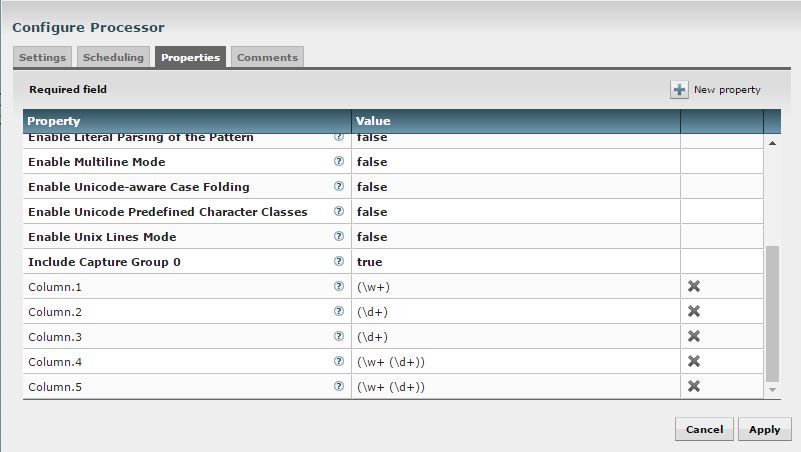Change the Include Capture Group 0 value

[515, 262]
